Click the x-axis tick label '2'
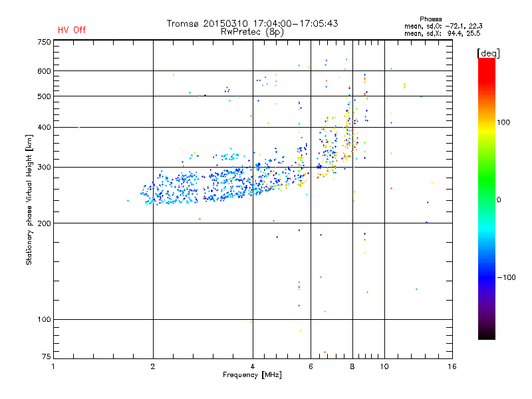Screen dimensions: 532x399 point(153,366)
